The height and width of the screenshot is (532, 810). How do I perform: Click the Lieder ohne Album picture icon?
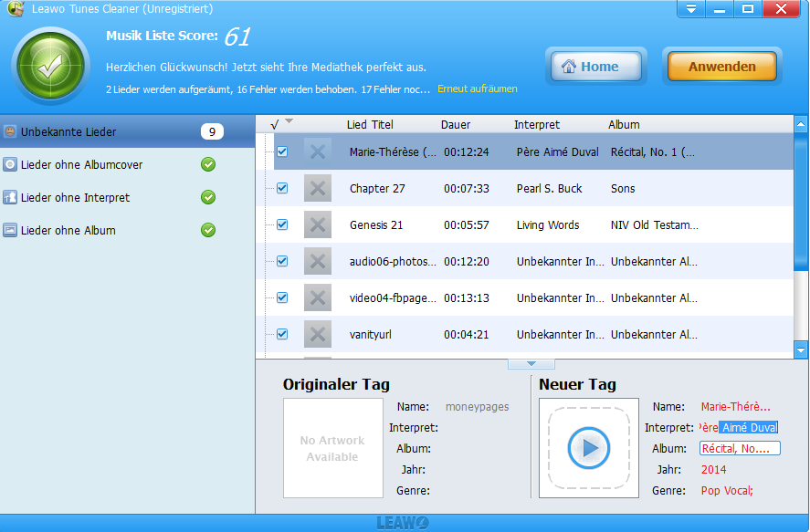[x=10, y=230]
